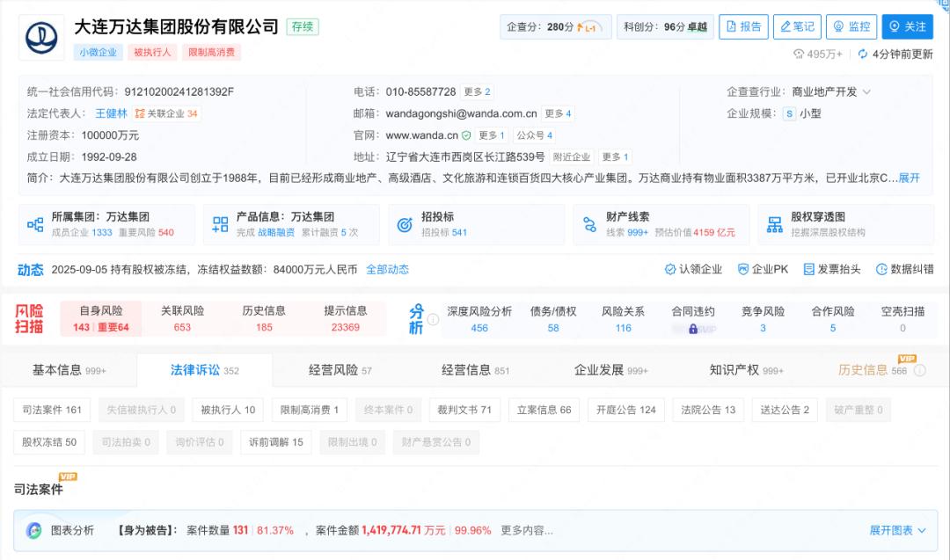Switch to 企业发展 tab
950x560 pixels.
tap(610, 370)
